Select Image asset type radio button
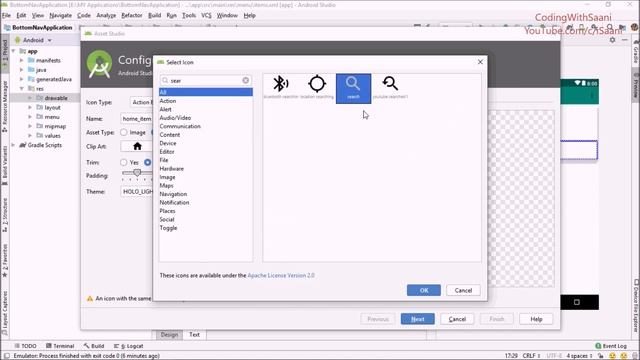640x360 pixels. 124,132
